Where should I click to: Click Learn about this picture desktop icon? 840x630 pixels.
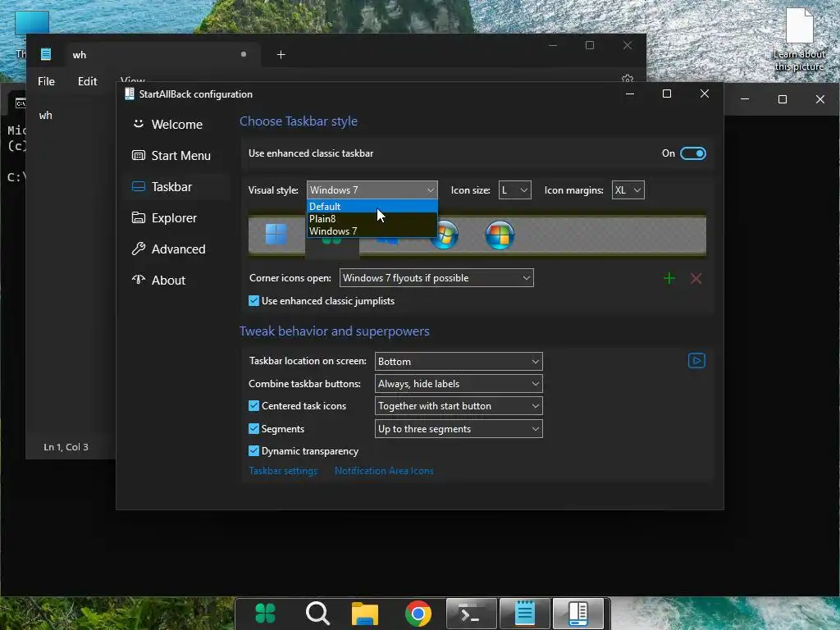799,40
